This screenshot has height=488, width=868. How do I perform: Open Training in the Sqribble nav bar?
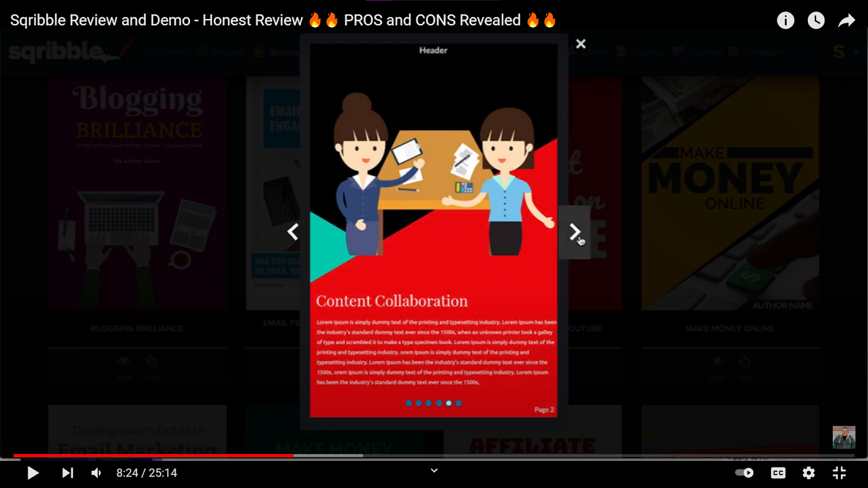[x=641, y=53]
